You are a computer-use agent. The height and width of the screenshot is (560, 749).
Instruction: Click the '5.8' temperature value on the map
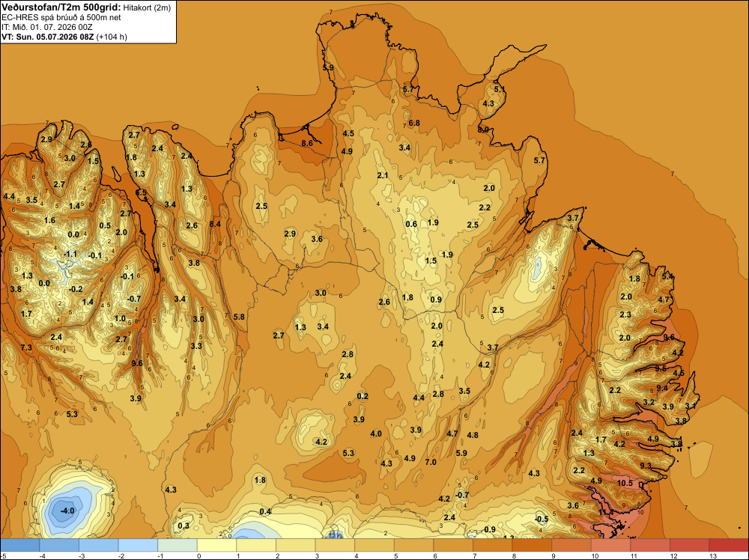tap(239, 317)
